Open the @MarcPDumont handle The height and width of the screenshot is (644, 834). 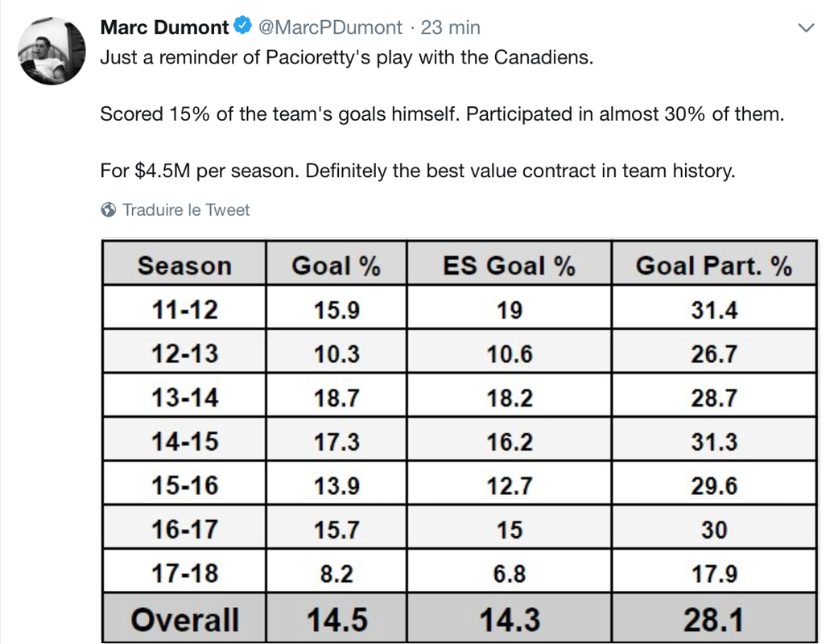tap(330, 27)
